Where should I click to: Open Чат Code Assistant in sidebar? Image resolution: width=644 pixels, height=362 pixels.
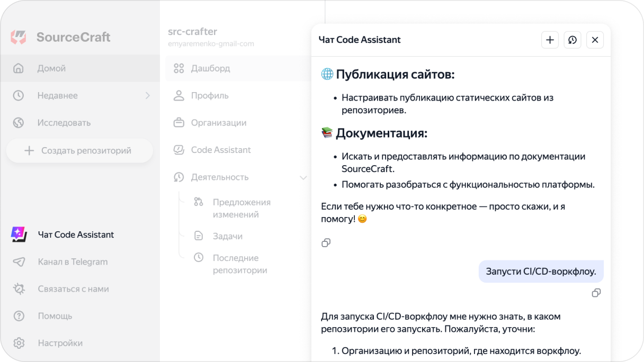pyautogui.click(x=76, y=234)
